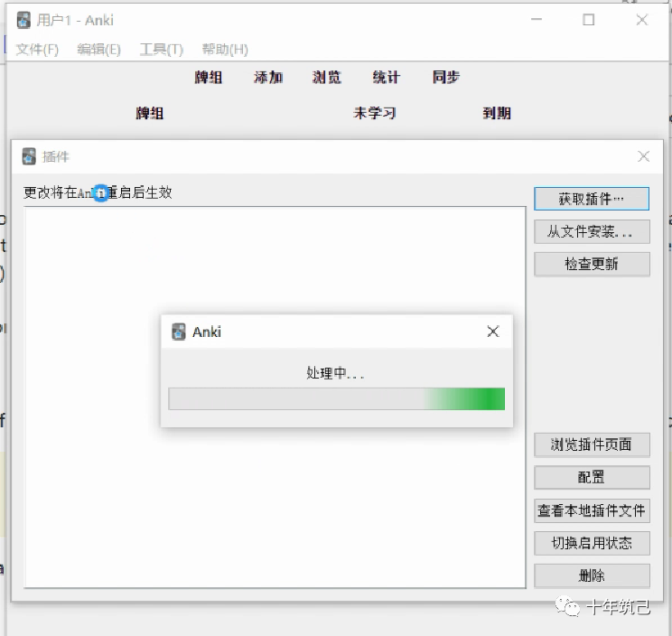Open the 编辑(E) menu

pos(98,49)
